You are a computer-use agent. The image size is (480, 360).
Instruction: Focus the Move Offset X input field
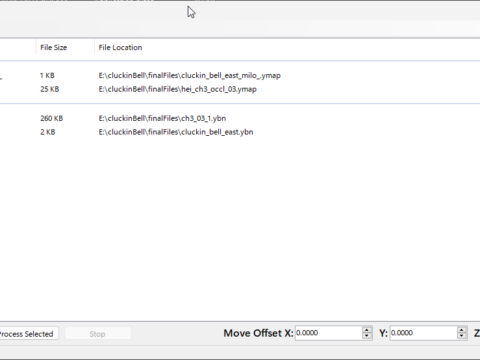pyautogui.click(x=328, y=333)
